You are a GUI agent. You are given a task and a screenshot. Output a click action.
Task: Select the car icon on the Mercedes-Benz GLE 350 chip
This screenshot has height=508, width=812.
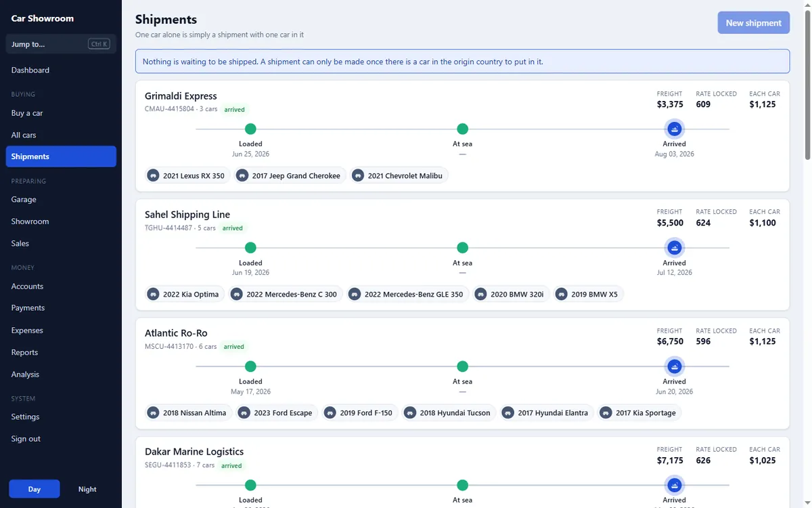[355, 295]
